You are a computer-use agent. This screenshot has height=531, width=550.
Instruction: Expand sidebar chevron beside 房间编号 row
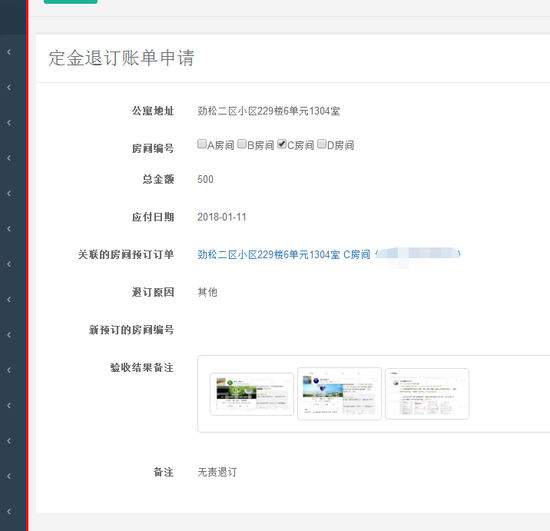coord(9,158)
